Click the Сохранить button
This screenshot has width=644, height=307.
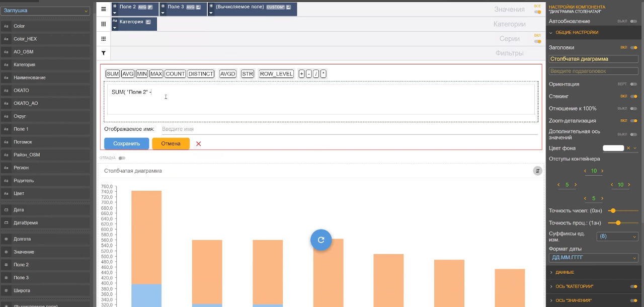point(126,143)
